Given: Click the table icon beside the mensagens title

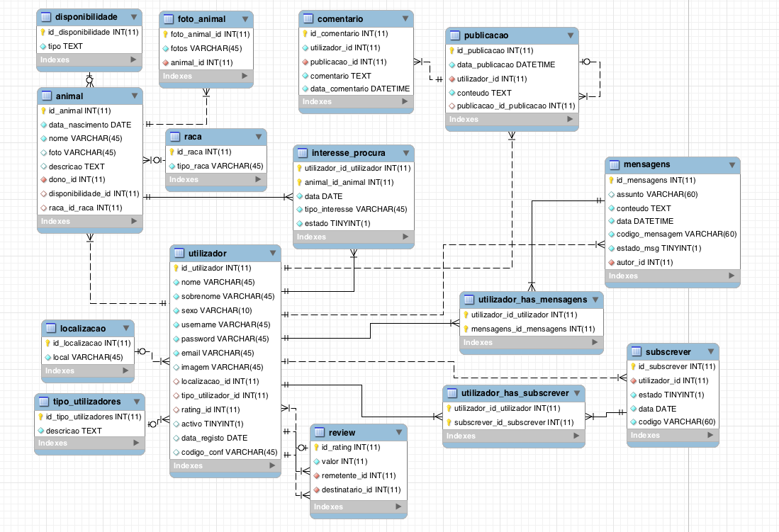Looking at the screenshot, I should pyautogui.click(x=615, y=164).
